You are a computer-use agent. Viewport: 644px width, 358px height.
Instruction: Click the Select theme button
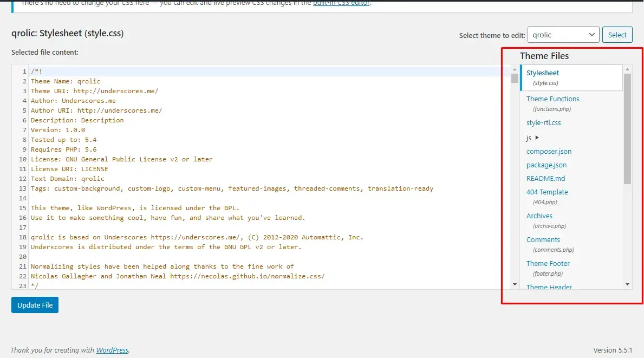[x=617, y=35]
